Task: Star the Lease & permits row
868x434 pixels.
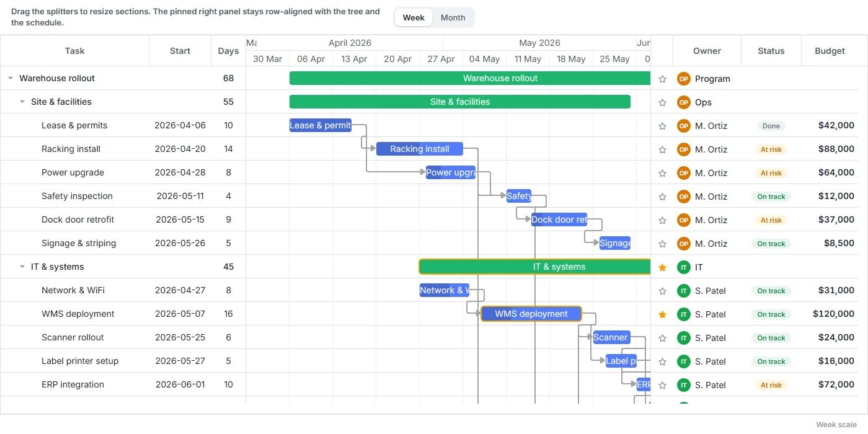Action: 662,126
